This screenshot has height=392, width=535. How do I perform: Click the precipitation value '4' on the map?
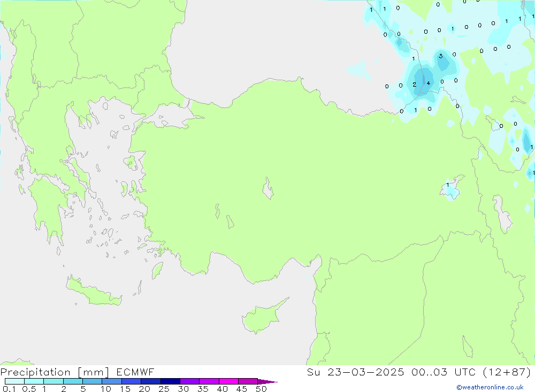click(x=428, y=83)
